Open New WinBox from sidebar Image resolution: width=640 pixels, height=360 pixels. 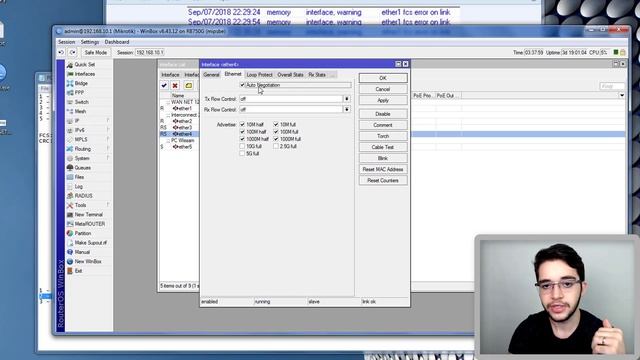click(88, 262)
